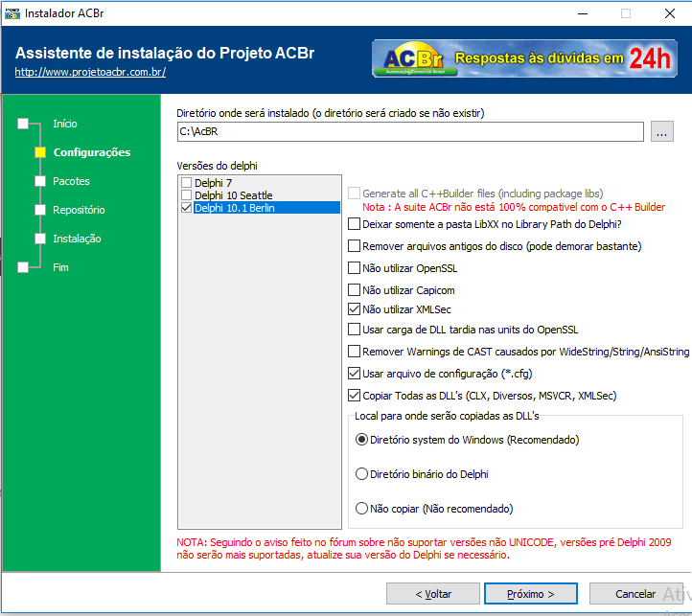Click the 'Repositório' wizard step
The height and width of the screenshot is (616, 692).
click(79, 210)
